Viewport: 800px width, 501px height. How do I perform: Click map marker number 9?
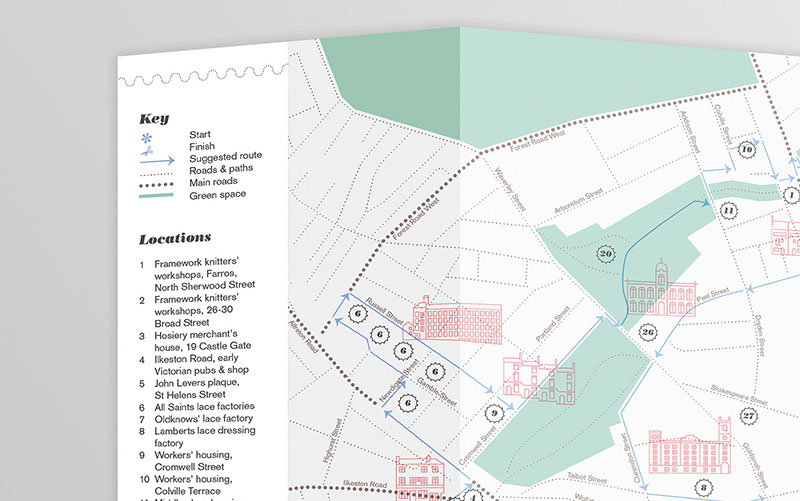pos(492,411)
